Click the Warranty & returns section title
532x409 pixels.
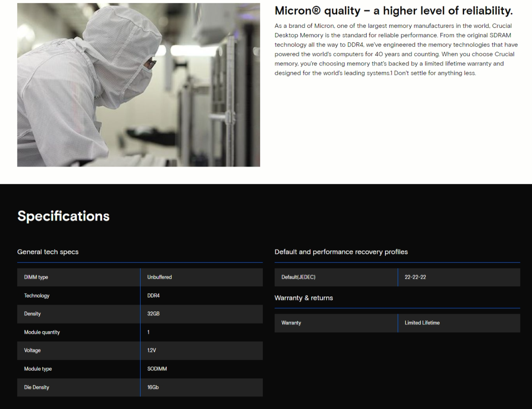pyautogui.click(x=303, y=298)
